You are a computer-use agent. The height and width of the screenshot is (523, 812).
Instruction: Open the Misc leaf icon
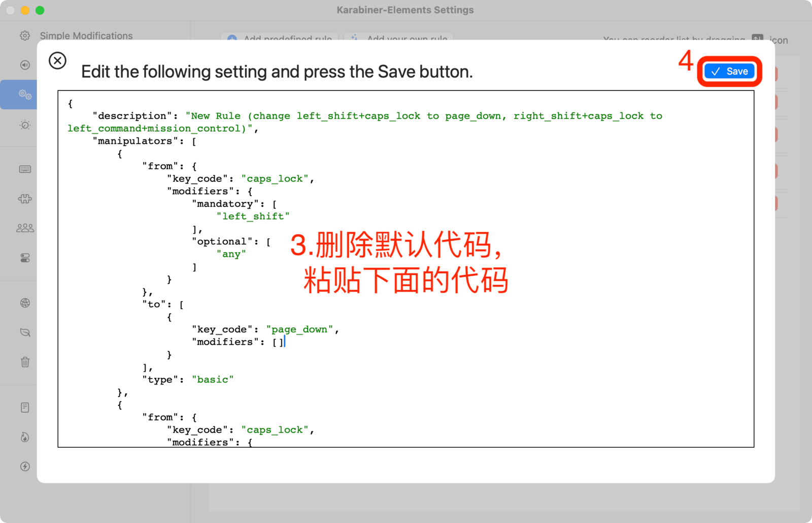[25, 333]
